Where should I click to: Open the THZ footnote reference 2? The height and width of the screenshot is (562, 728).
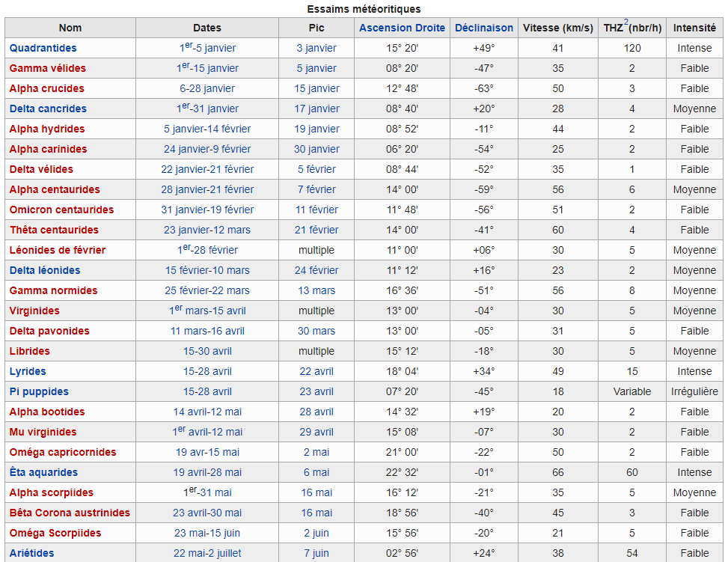tap(625, 22)
